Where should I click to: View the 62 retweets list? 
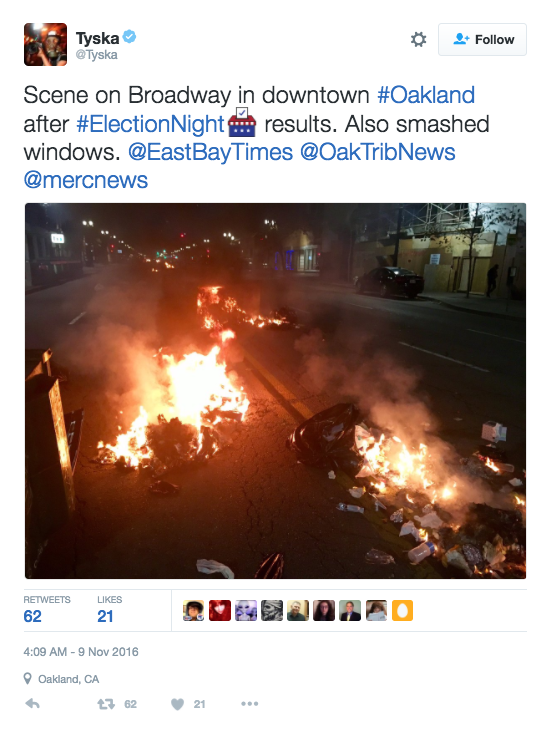point(46,609)
